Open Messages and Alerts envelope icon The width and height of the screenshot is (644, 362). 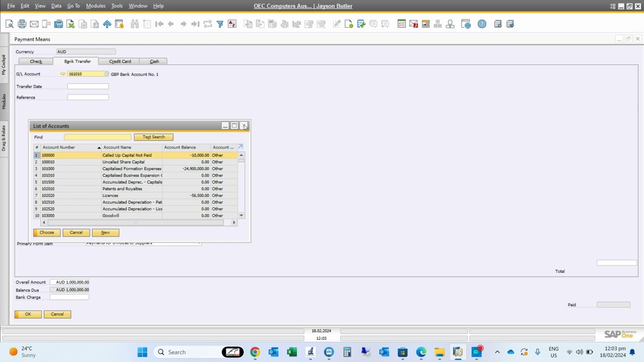[414, 24]
